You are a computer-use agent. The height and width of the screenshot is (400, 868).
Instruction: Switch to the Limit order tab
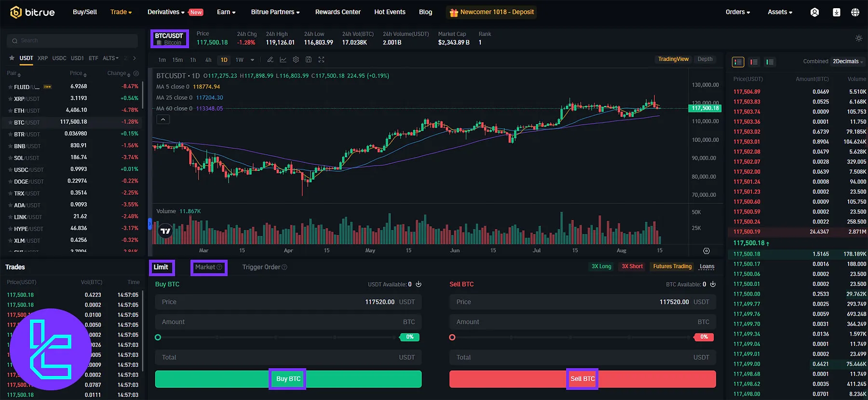pyautogui.click(x=161, y=267)
